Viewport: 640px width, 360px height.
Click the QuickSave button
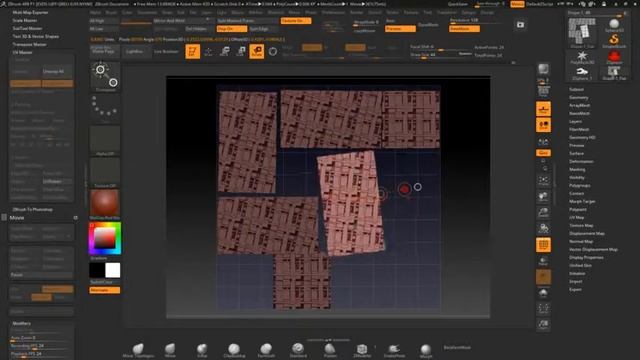(x=458, y=4)
